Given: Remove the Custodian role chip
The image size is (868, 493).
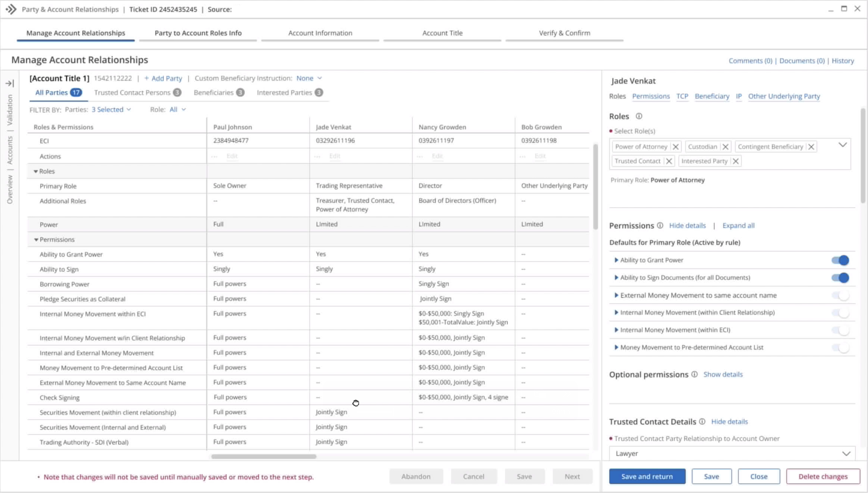Looking at the screenshot, I should click(x=726, y=146).
